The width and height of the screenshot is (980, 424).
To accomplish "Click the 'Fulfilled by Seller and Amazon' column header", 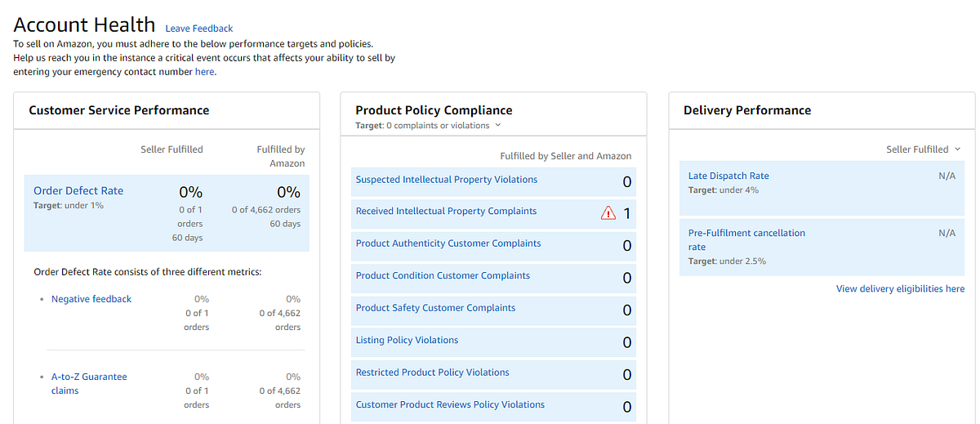I will click(566, 156).
